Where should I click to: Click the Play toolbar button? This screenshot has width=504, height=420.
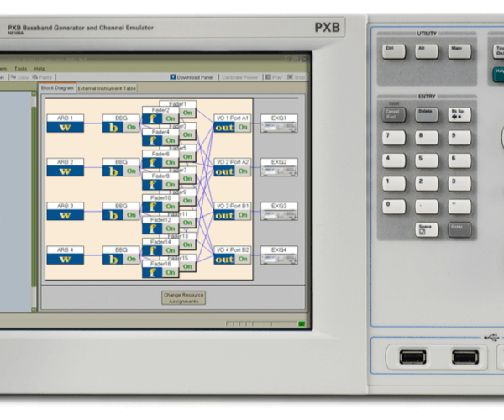click(x=274, y=77)
